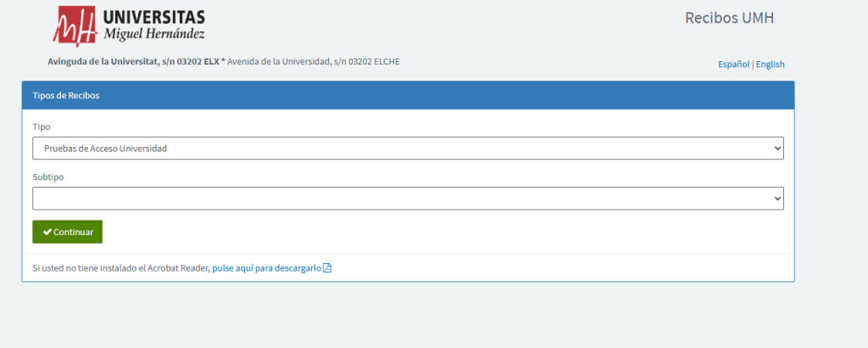Image resolution: width=868 pixels, height=348 pixels.
Task: Click the red UMH logo emblem
Action: coord(75,25)
